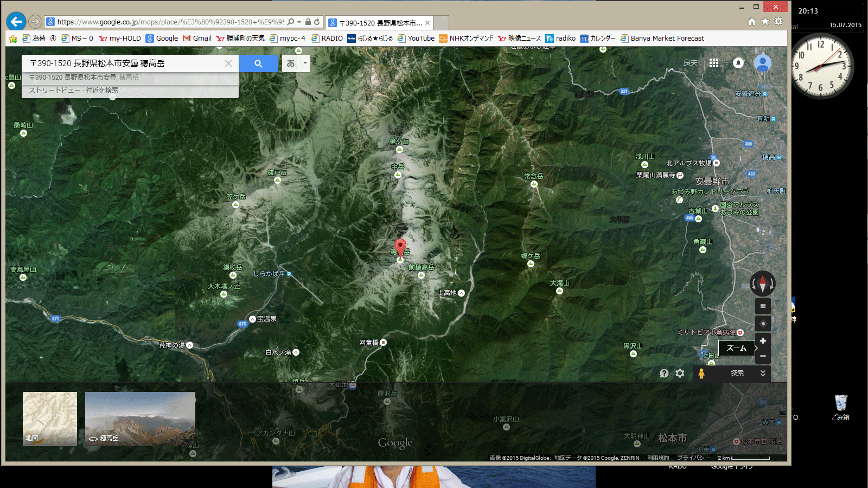Open the NHKオンデマンド bookmark
The height and width of the screenshot is (488, 868).
tap(466, 38)
